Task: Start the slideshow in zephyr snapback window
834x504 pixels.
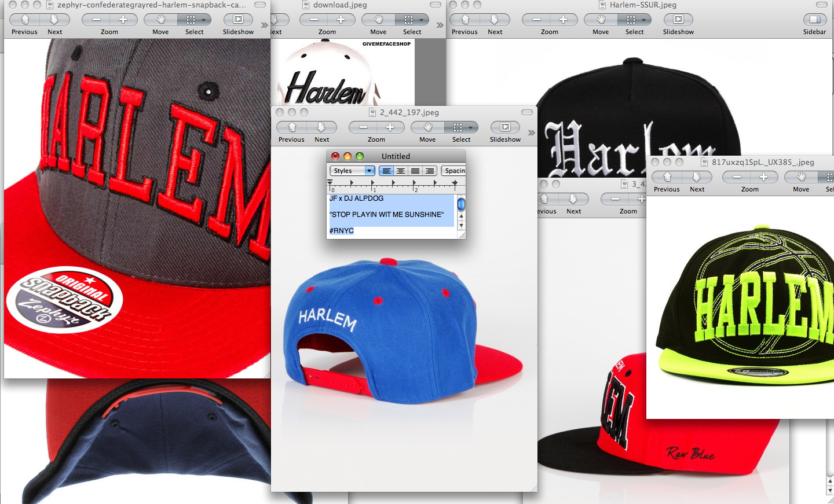Action: 238,20
